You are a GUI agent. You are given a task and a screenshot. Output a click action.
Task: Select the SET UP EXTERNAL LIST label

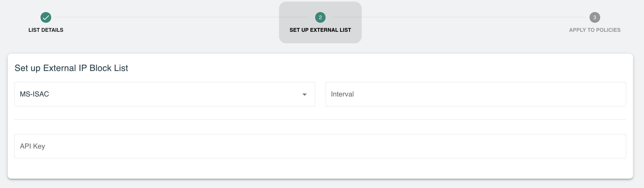[320, 30]
